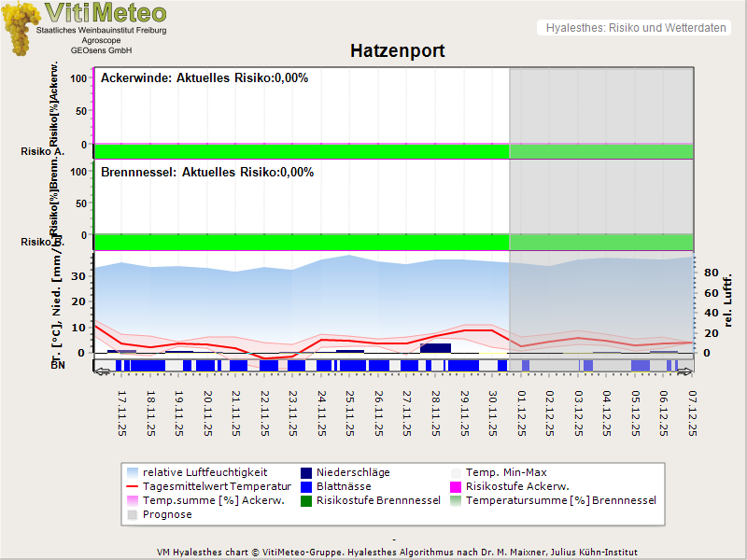Click the Tagesmittelwert Temperatur red line icon
This screenshot has height=560, width=747.
(x=132, y=486)
